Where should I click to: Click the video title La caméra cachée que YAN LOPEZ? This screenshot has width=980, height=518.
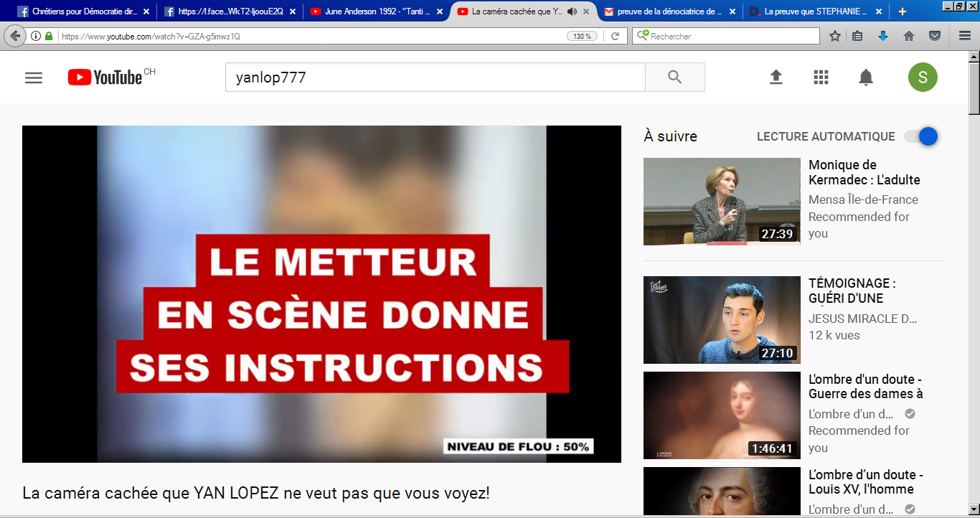[256, 494]
